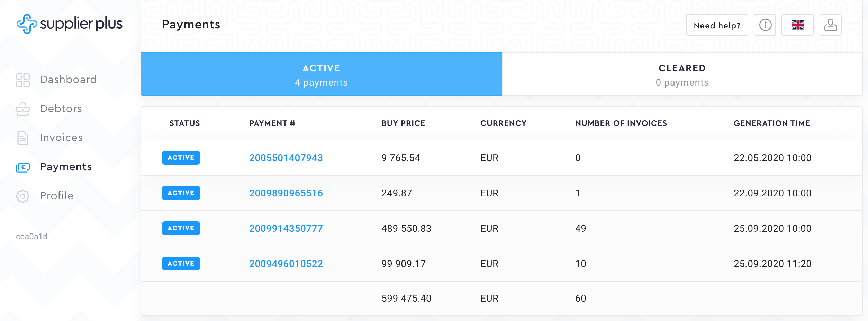This screenshot has height=321, width=868.
Task: Click the Need help? button
Action: click(x=717, y=25)
